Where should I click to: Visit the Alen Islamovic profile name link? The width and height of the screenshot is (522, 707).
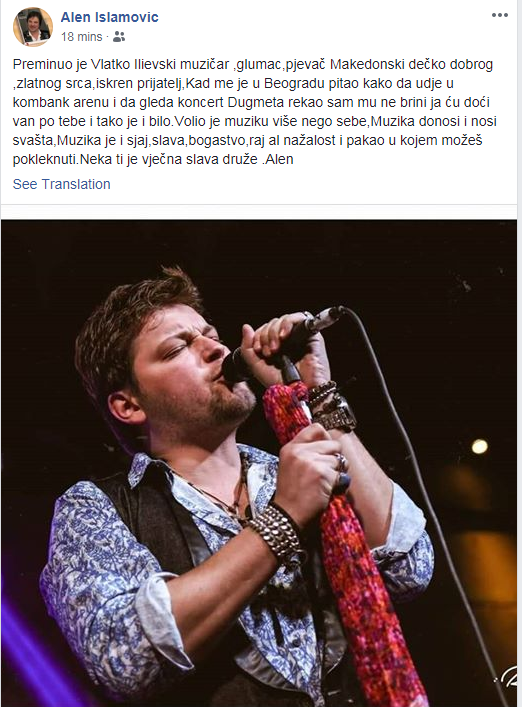point(110,17)
